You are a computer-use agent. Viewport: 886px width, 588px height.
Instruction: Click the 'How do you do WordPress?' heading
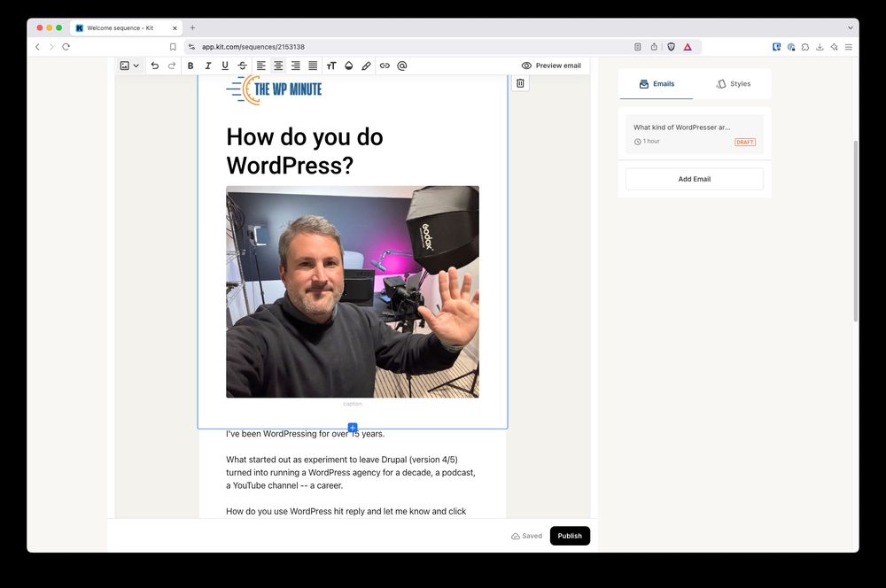[x=305, y=151]
